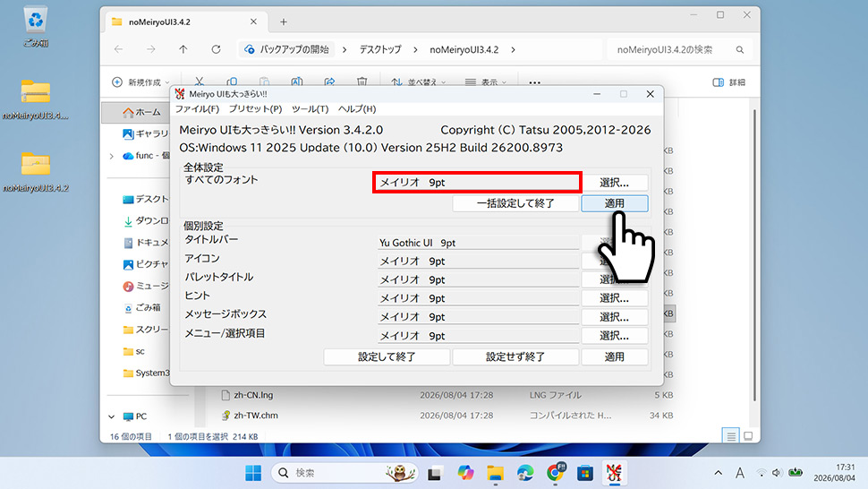The image size is (868, 489).
Task: Open Windows Start menu
Action: pos(253,473)
